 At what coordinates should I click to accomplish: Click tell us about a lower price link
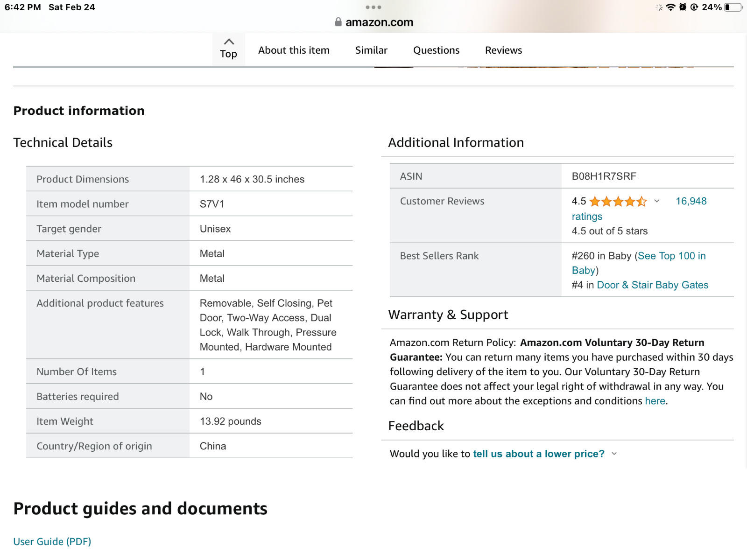539,454
